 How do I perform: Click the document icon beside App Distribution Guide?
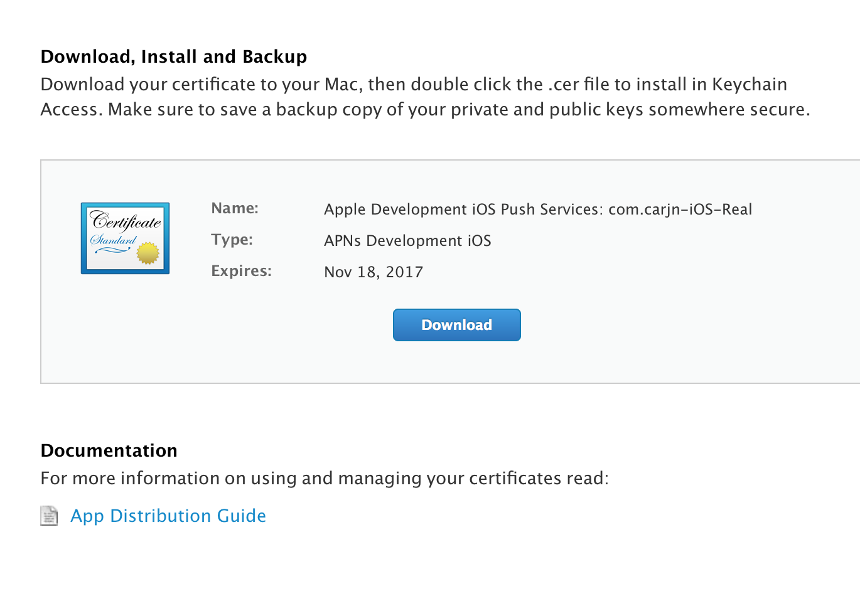[49, 516]
